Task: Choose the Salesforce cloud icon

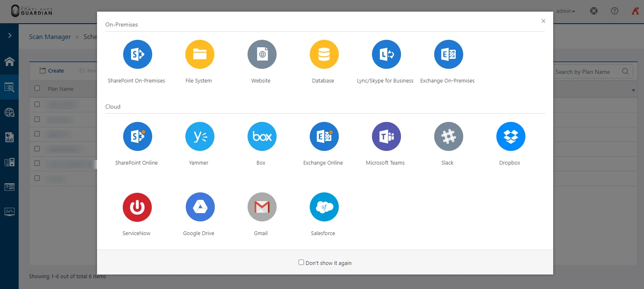Action: tap(324, 207)
